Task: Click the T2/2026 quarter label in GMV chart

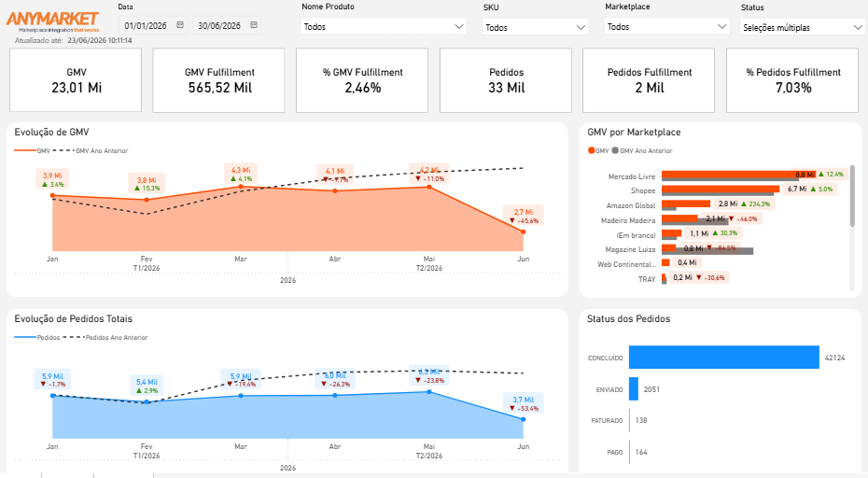Action: point(429,268)
